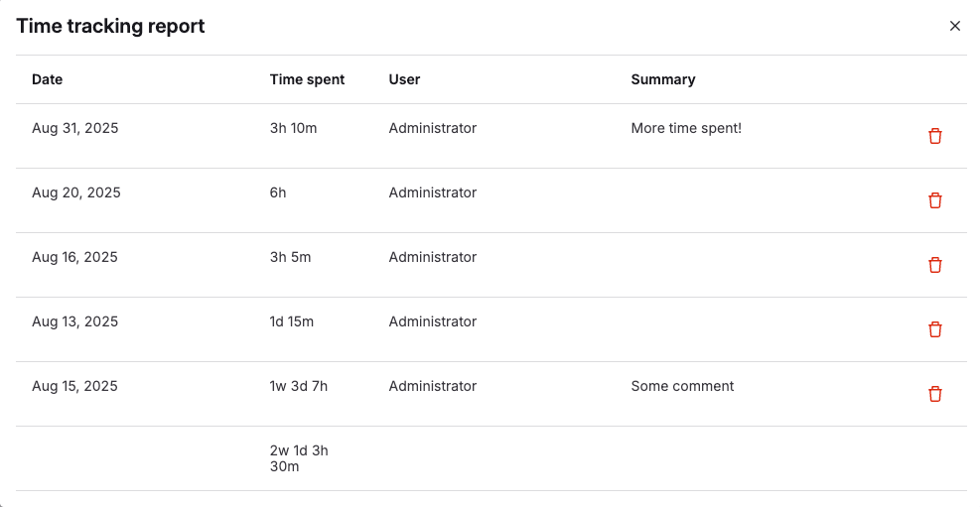Click the Time tracking report title
Viewport: 980px width, 507px height.
[110, 27]
